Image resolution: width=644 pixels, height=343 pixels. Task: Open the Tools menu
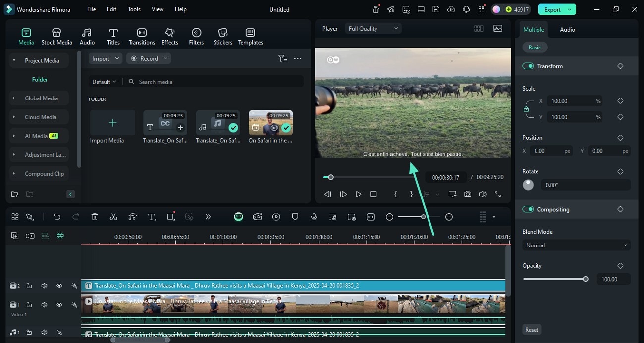pyautogui.click(x=134, y=9)
